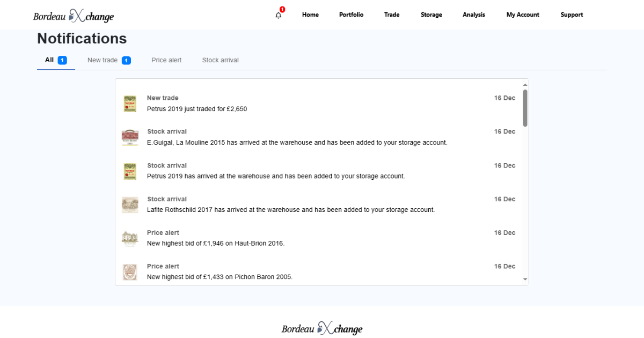644x338 pixels.
Task: Open Petrus 2019 new trade label thumbnail
Action: (x=129, y=104)
